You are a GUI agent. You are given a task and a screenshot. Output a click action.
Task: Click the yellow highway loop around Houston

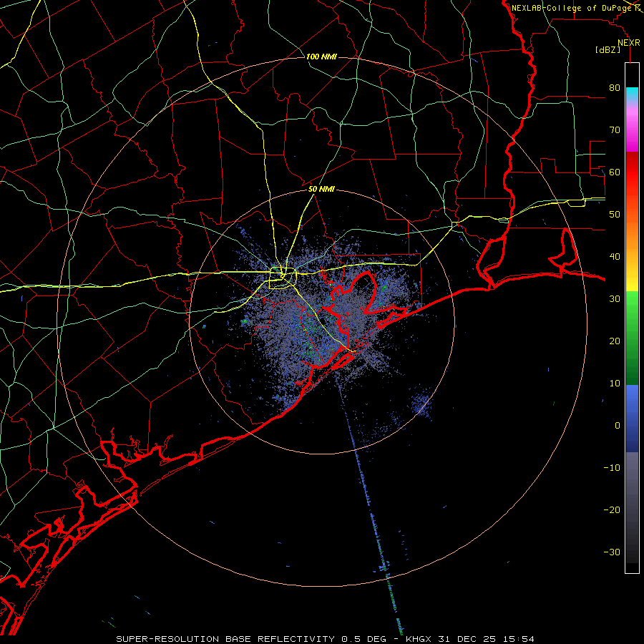pyautogui.click(x=283, y=278)
